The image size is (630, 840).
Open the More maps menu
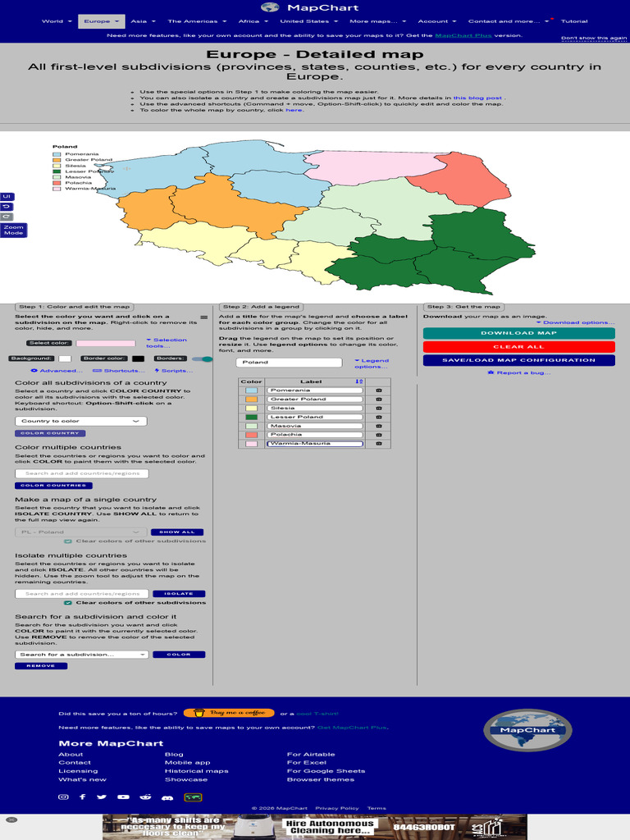click(377, 21)
